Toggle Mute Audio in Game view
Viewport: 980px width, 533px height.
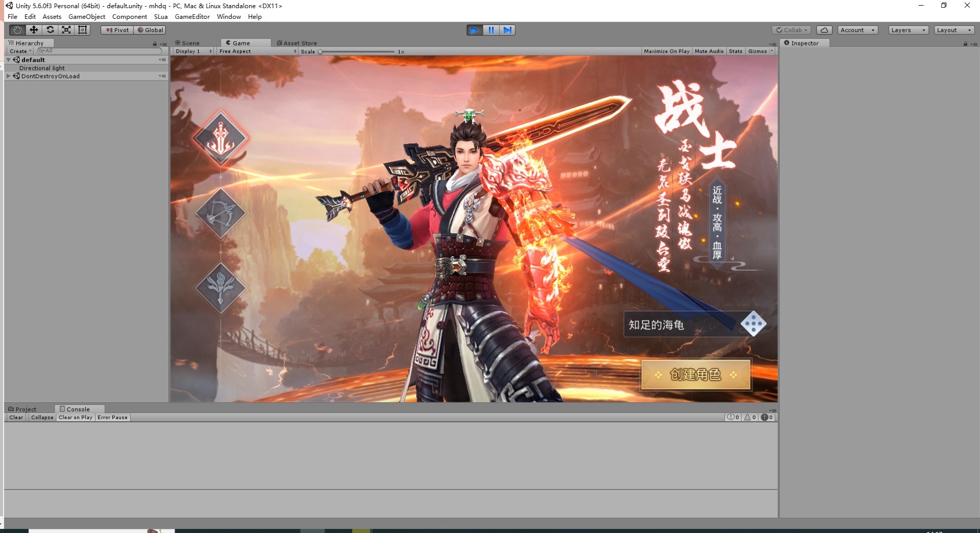[x=709, y=51]
